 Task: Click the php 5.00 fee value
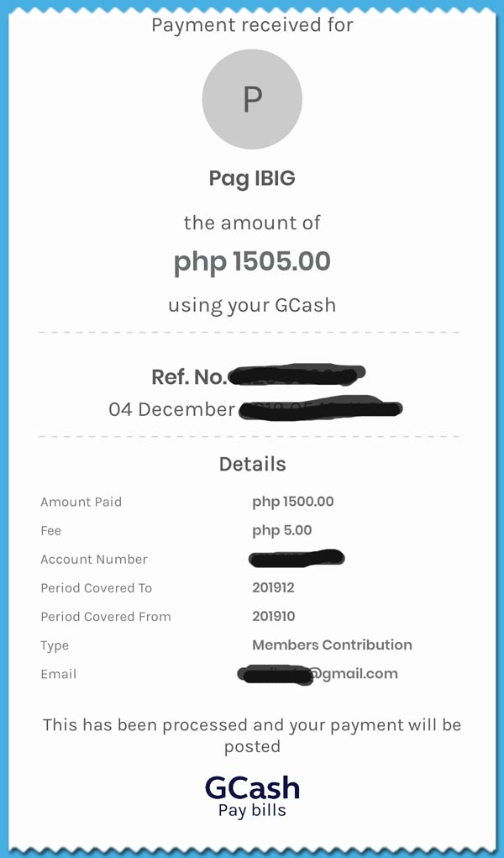click(x=282, y=530)
